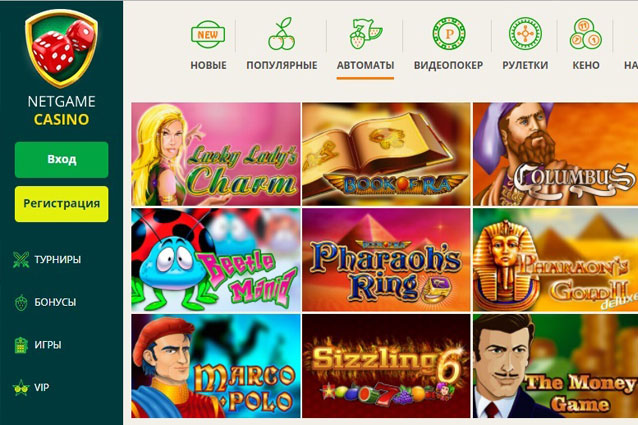The width and height of the screenshot is (638, 425).
Task: Click the crossed swords Турниры icon
Action: tap(21, 259)
